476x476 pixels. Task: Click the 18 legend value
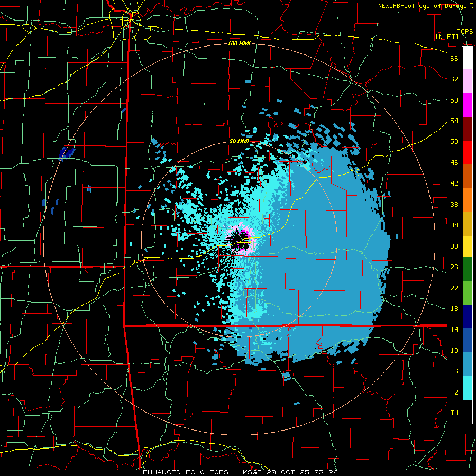(454, 309)
